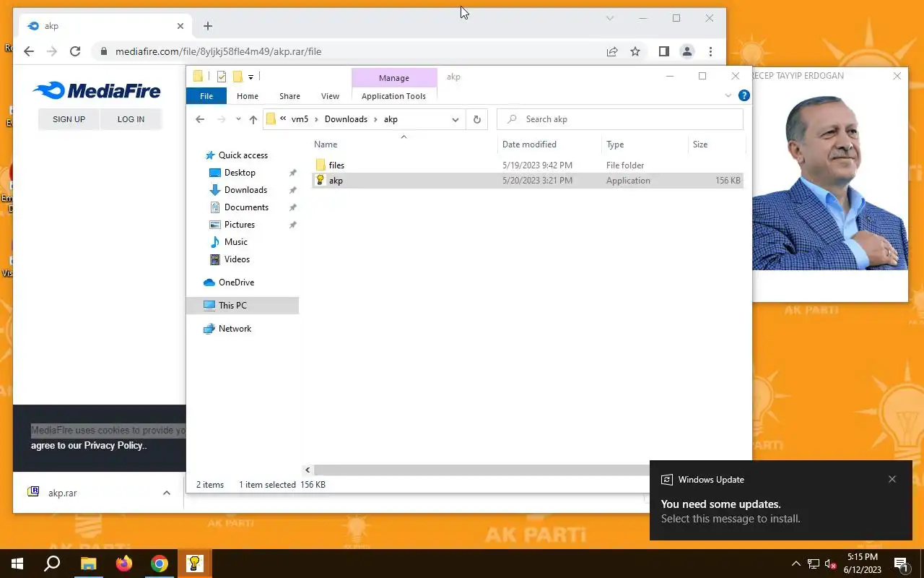The height and width of the screenshot is (578, 924).
Task: Open Network in the navigation pane
Action: (235, 329)
